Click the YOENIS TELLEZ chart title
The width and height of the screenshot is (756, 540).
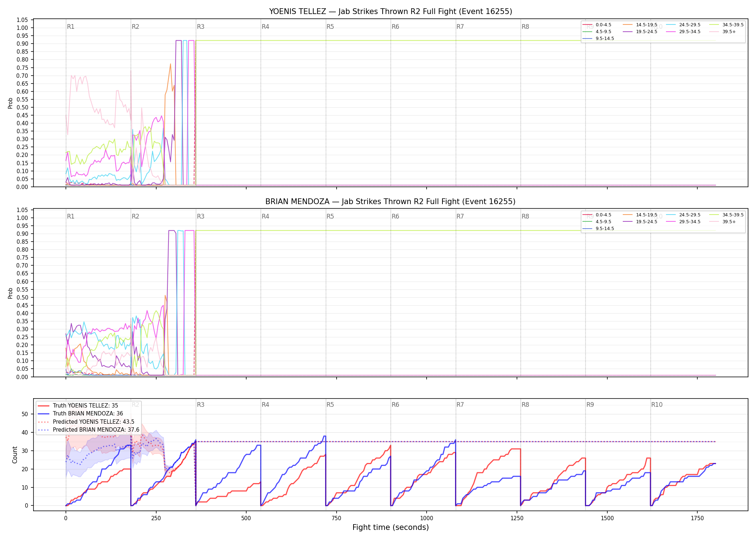click(391, 12)
